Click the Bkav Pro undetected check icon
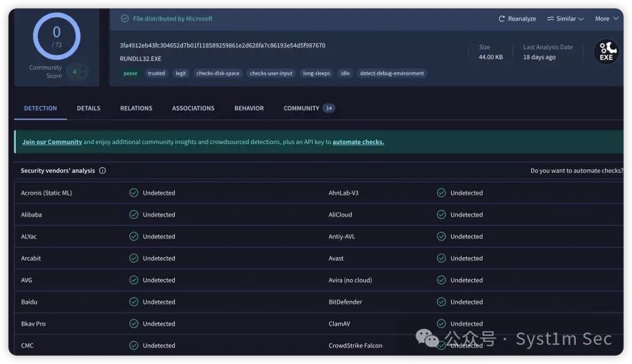The image size is (632, 364). click(x=134, y=324)
